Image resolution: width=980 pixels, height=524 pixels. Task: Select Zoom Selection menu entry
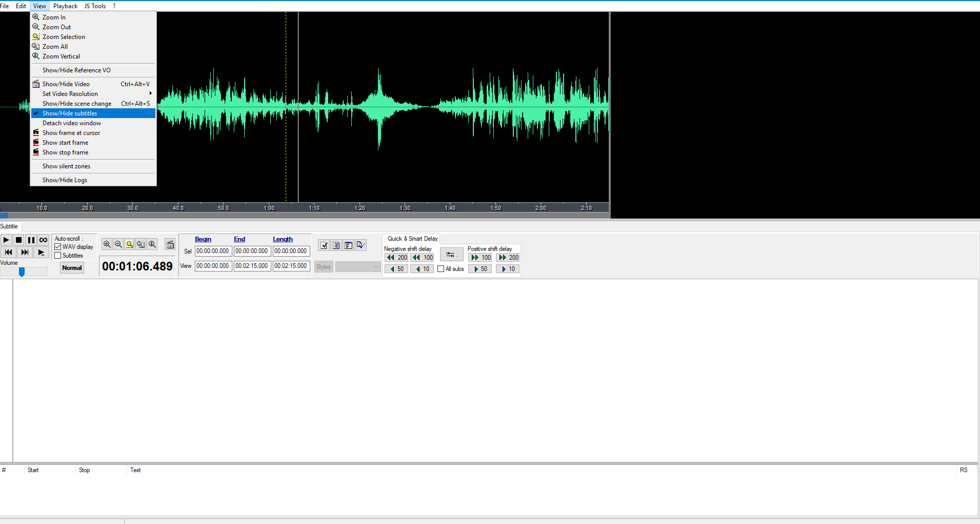pyautogui.click(x=93, y=37)
